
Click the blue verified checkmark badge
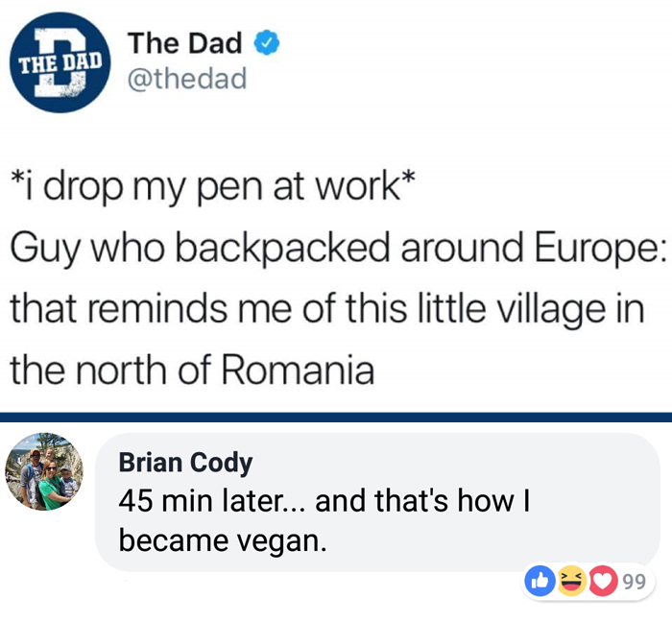(267, 42)
